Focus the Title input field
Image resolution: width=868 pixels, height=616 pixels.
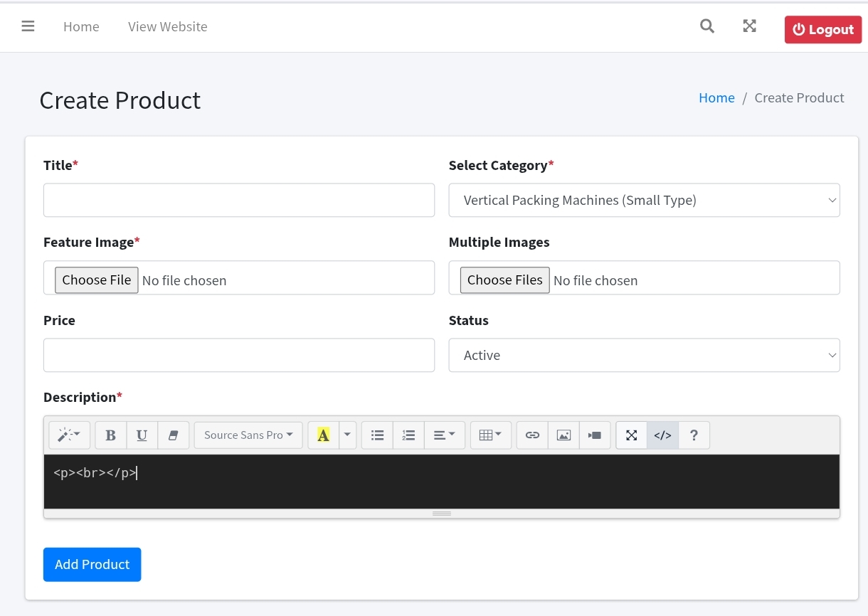tap(239, 201)
